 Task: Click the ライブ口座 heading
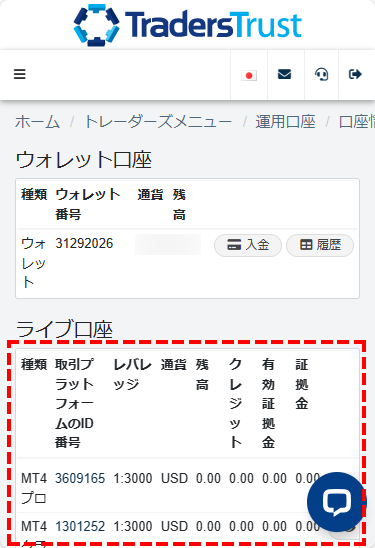pyautogui.click(x=64, y=329)
